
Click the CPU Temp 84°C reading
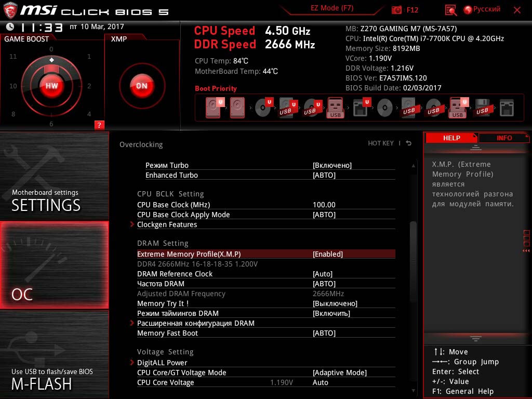221,61
